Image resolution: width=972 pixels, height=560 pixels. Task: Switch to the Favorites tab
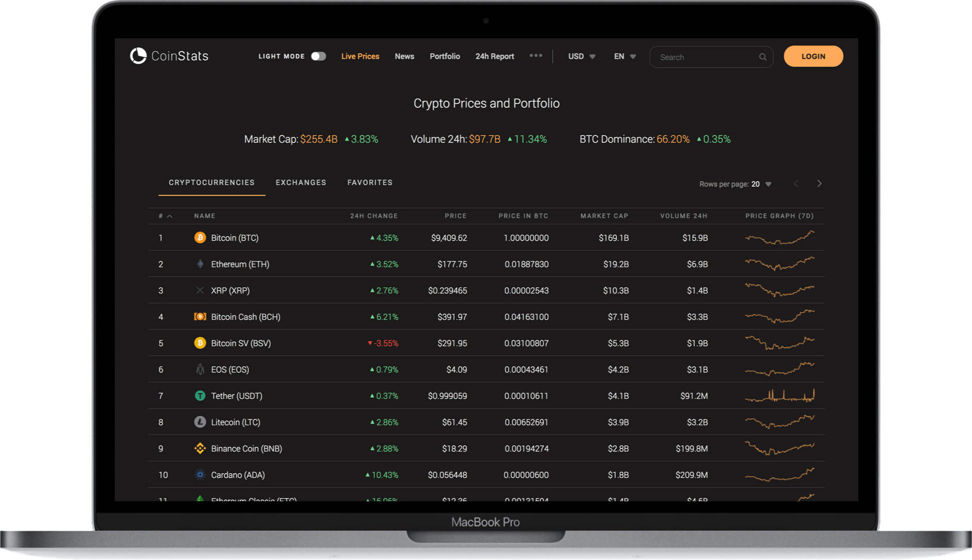(x=370, y=182)
